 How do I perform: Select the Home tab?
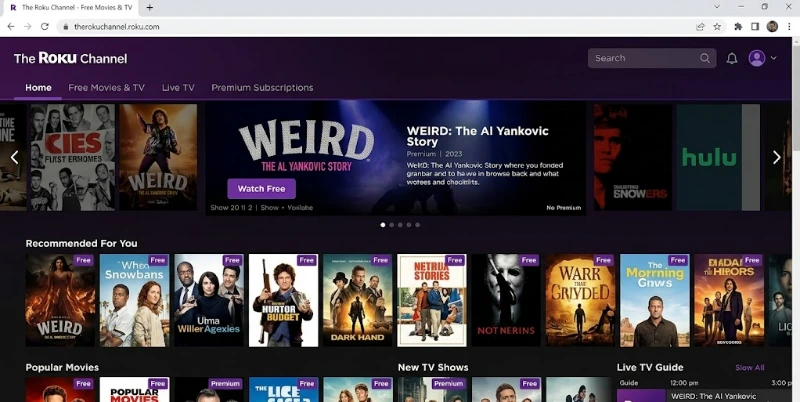pyautogui.click(x=38, y=88)
